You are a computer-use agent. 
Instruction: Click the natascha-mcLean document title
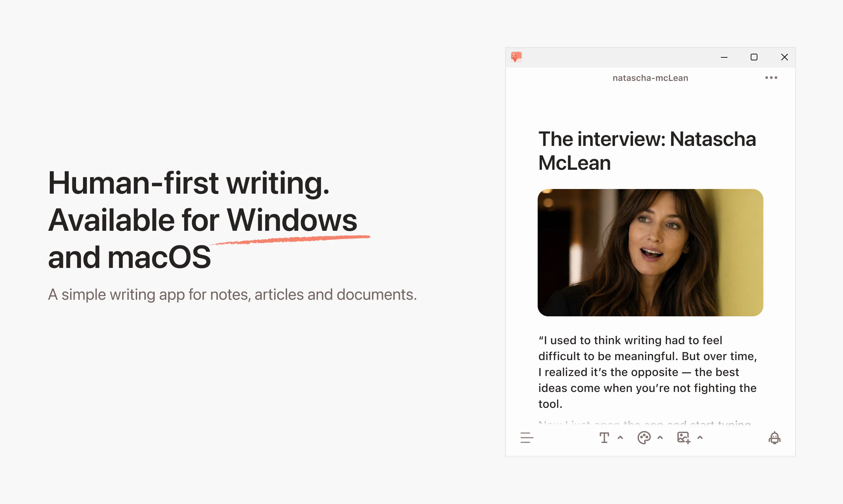pyautogui.click(x=650, y=78)
